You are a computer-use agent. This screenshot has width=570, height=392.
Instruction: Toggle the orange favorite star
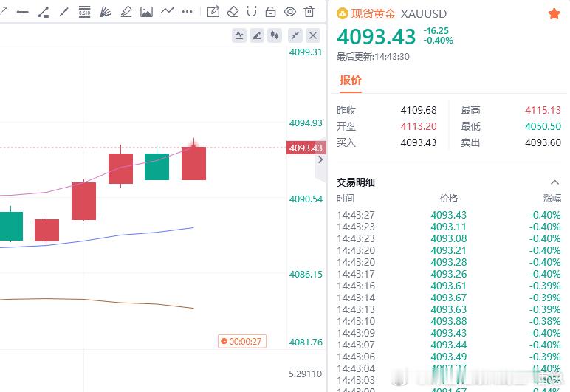tap(554, 14)
